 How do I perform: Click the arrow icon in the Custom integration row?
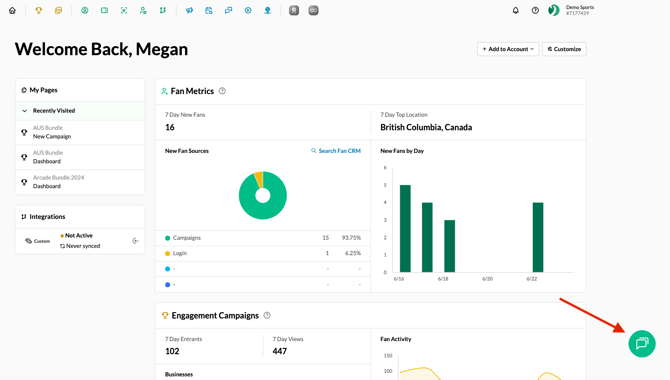click(x=135, y=241)
